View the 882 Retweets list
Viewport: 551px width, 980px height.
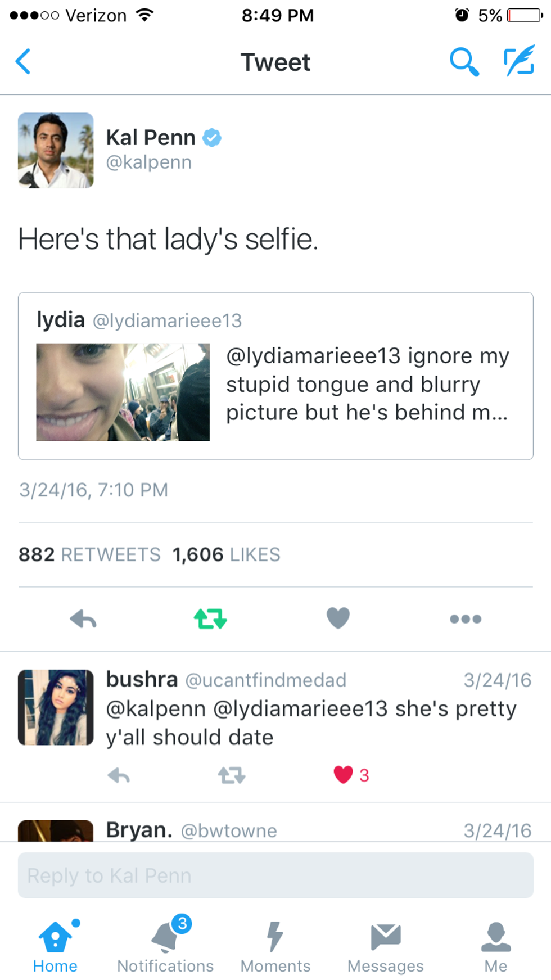point(90,555)
